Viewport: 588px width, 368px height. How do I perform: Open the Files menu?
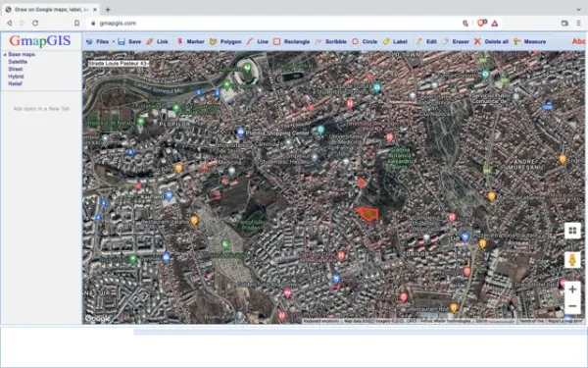[x=102, y=41]
